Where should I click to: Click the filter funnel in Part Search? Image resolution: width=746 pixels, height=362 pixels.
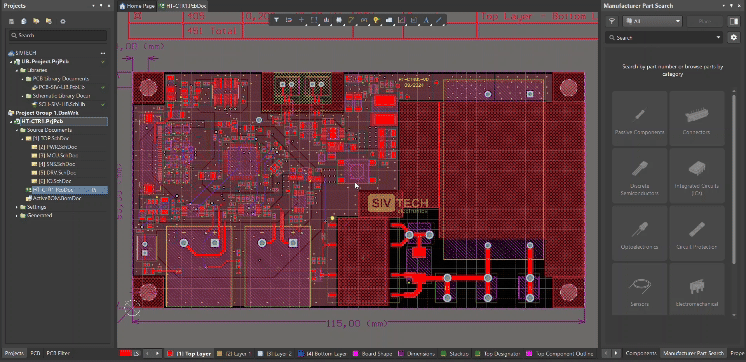pos(612,21)
